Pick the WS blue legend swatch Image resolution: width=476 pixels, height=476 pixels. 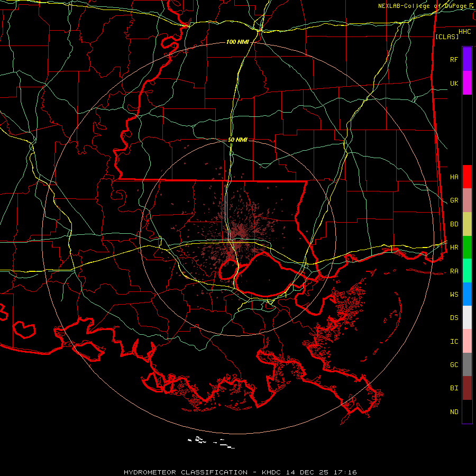coord(467,294)
